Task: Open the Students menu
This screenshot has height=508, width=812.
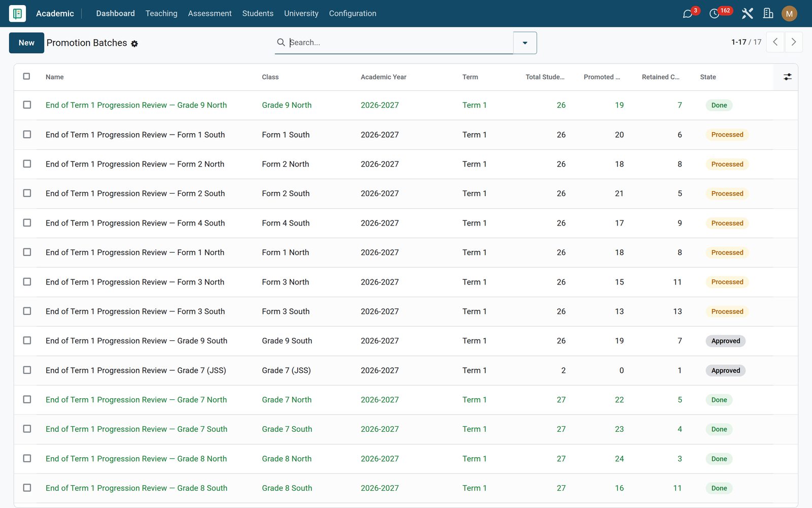Action: click(258, 14)
